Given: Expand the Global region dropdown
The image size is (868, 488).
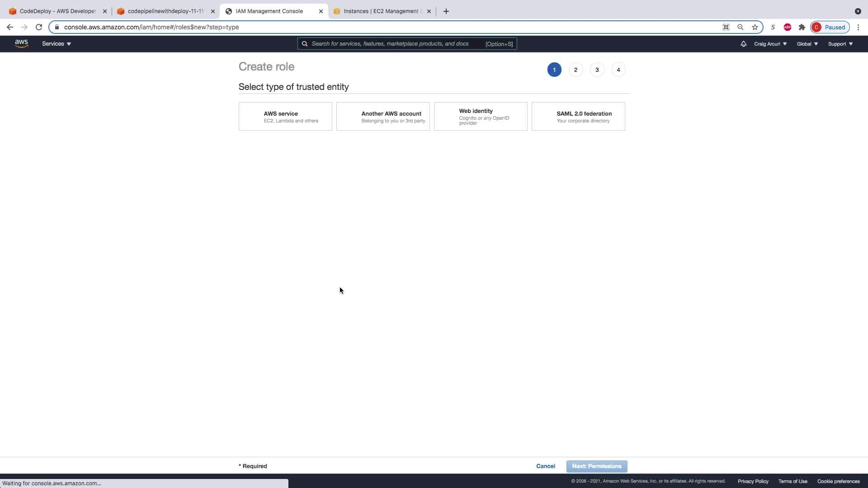Looking at the screenshot, I should [x=807, y=44].
